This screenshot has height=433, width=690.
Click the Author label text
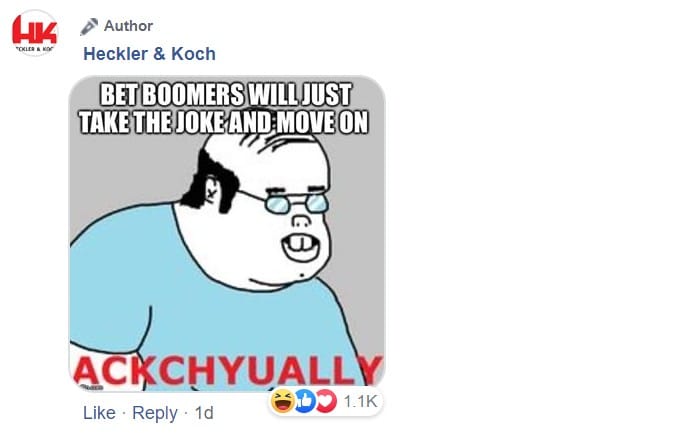128,26
